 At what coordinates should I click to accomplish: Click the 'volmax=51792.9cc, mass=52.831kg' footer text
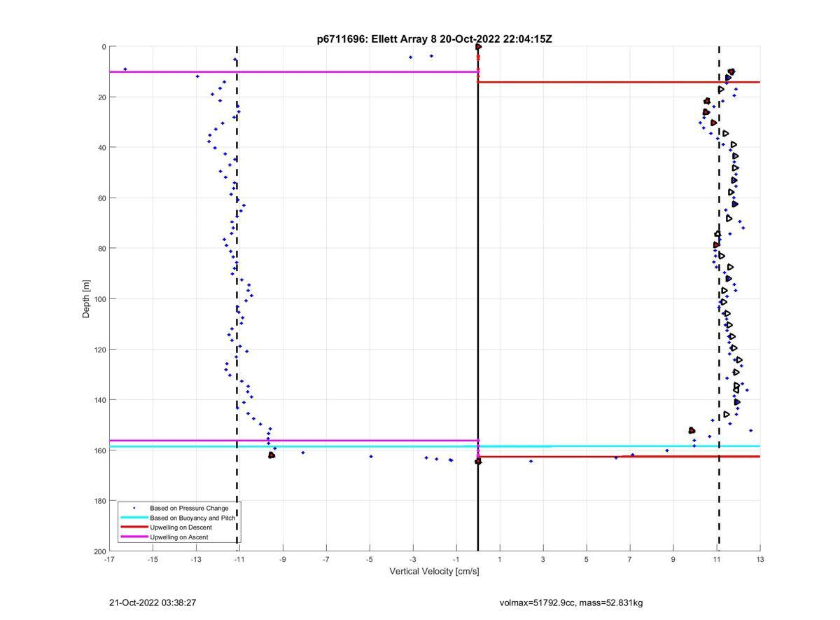(571, 602)
